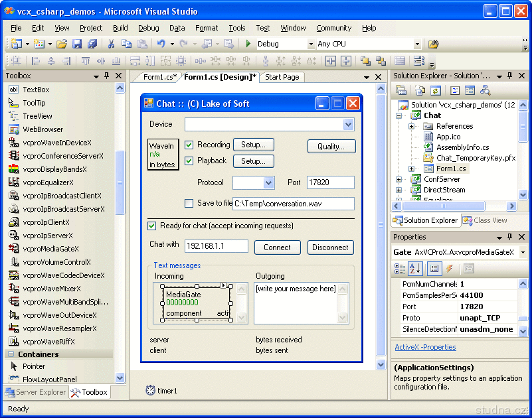
Task: Enable the Save to file checkbox
Action: click(x=189, y=203)
